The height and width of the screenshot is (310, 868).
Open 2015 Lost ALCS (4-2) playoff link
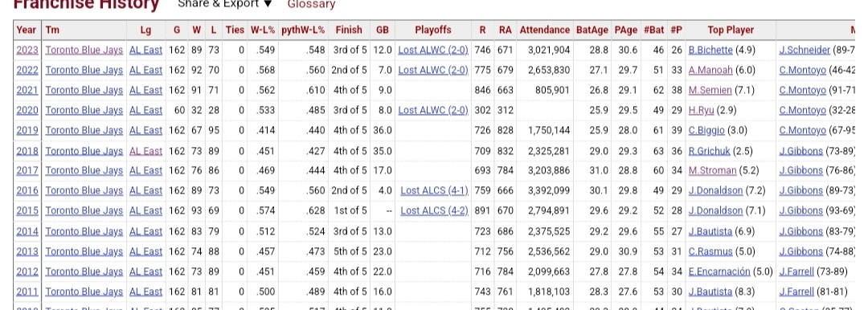435,210
